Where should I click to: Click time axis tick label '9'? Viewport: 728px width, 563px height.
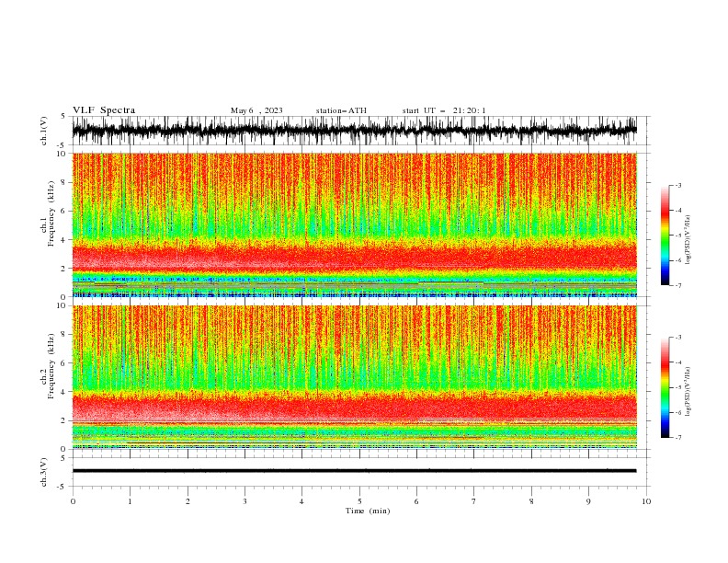588,501
